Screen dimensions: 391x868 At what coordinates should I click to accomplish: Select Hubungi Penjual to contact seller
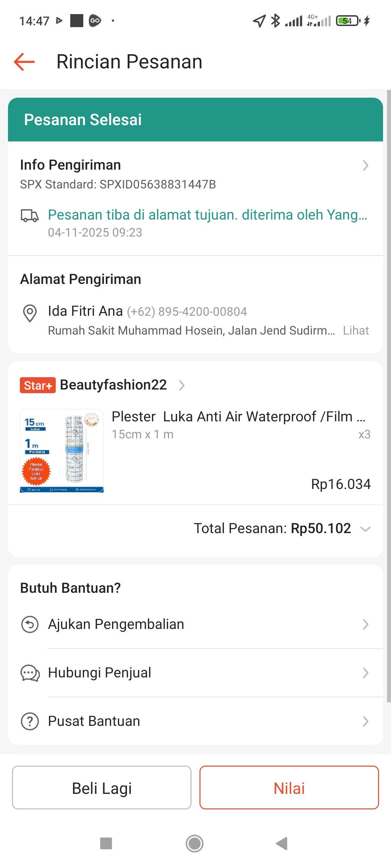pos(100,673)
